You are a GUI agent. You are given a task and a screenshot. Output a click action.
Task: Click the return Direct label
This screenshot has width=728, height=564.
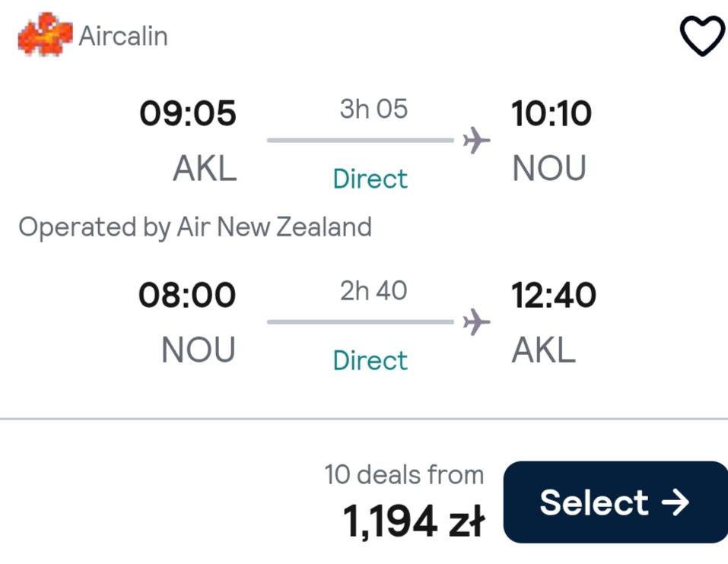(x=370, y=361)
